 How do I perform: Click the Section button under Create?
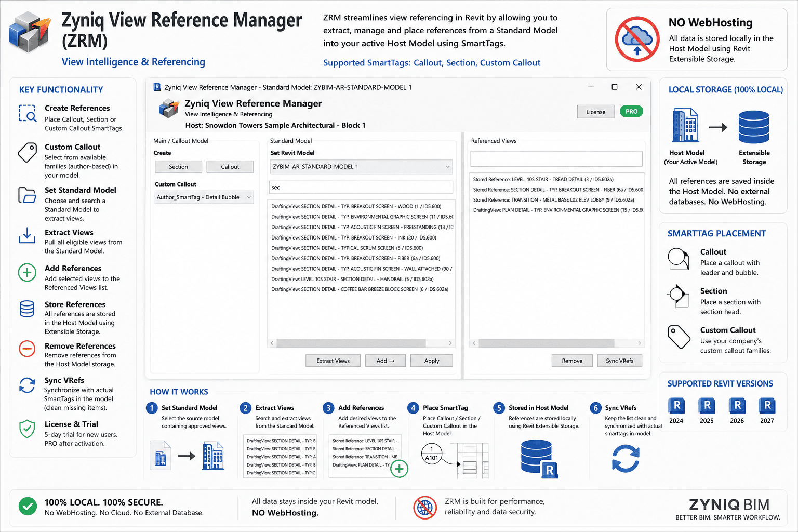[178, 167]
